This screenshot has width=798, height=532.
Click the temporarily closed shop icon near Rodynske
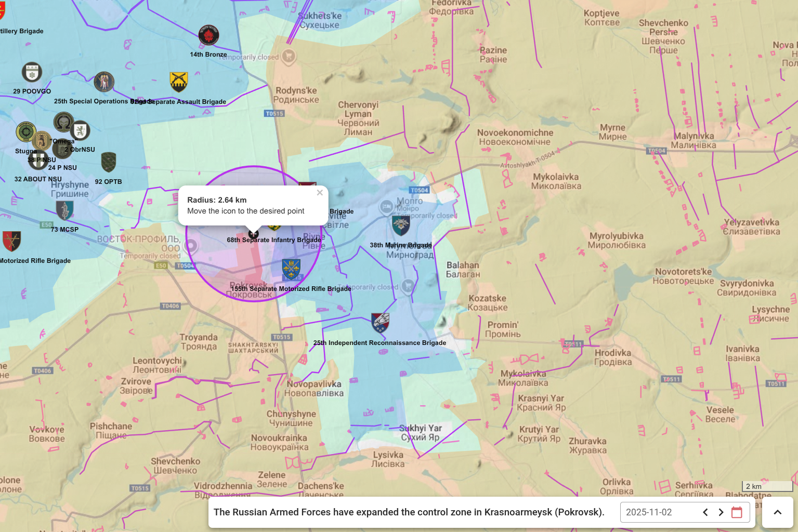pos(289,56)
